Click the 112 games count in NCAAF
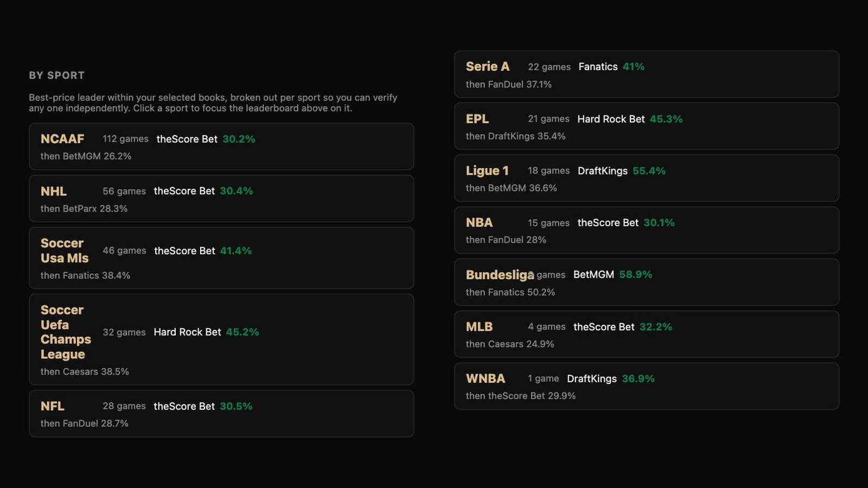 coord(125,139)
